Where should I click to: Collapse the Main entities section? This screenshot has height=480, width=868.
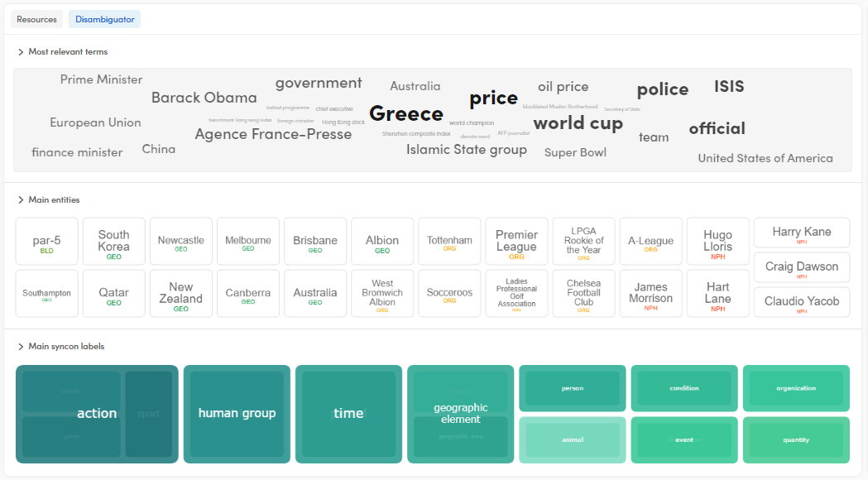(x=21, y=200)
